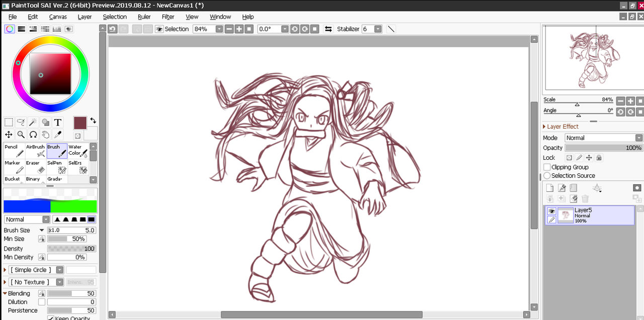Open the Canvas menu
Viewport: 644px width, 320px height.
click(58, 17)
